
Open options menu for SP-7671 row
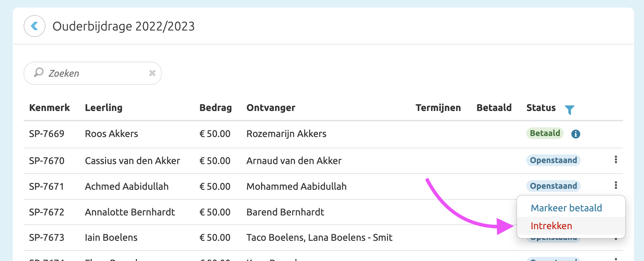(x=616, y=185)
